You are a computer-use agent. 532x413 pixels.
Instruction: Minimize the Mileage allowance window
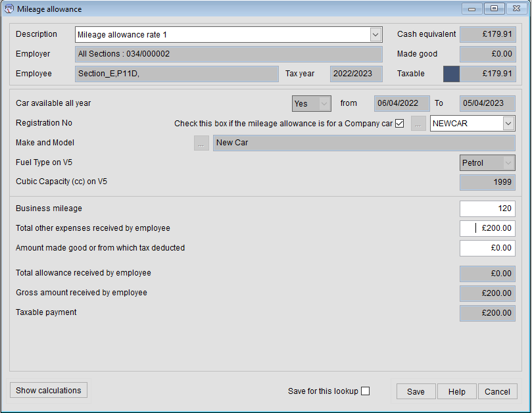click(472, 9)
